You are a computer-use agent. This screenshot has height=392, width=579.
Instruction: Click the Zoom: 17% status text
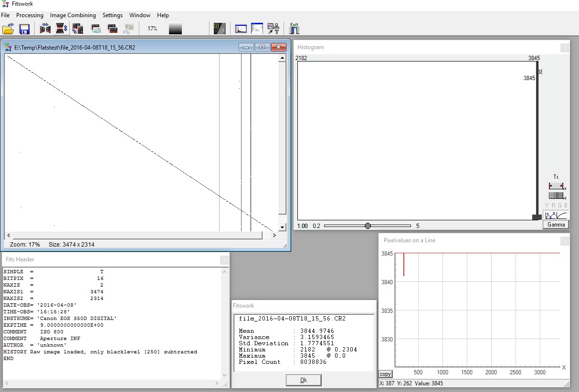[25, 244]
